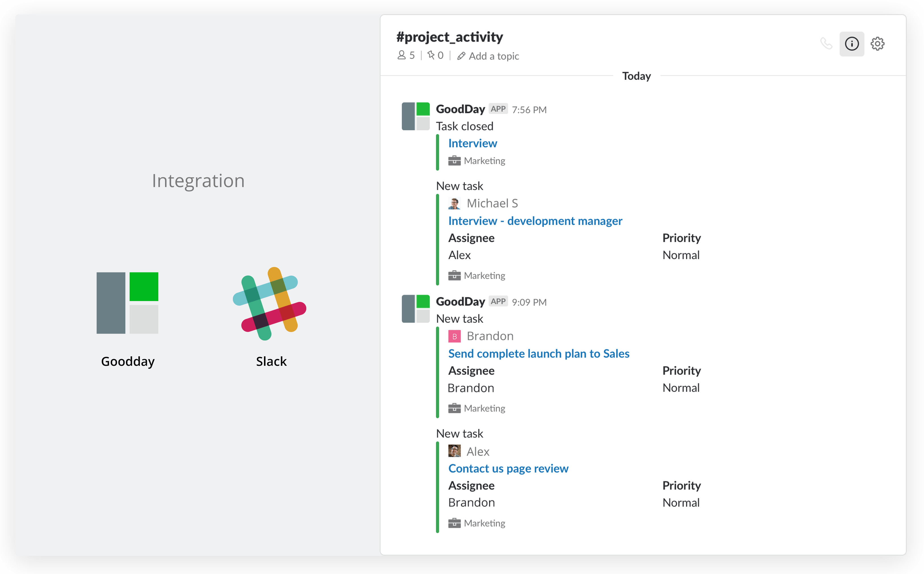The width and height of the screenshot is (924, 574).
Task: Click Brandon author name in launch plan task
Action: pyautogui.click(x=490, y=336)
